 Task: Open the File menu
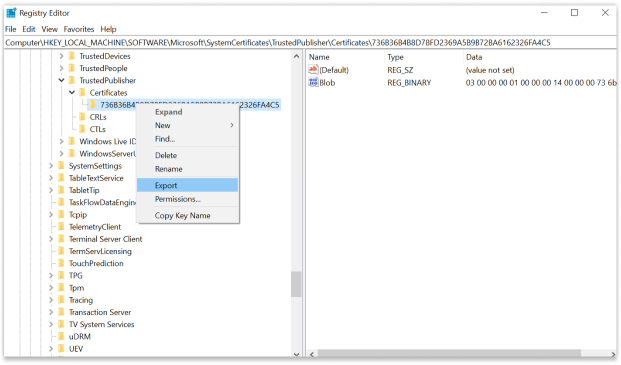tap(11, 29)
